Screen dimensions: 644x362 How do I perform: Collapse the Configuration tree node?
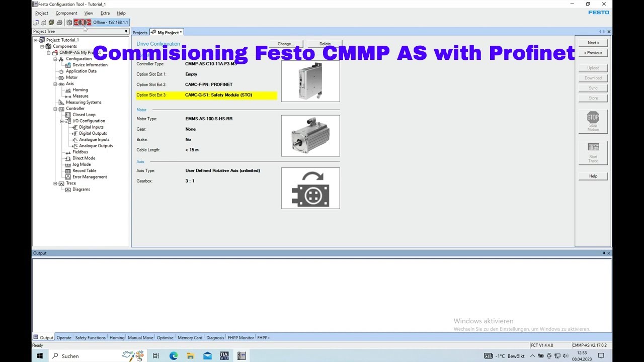[55, 59]
